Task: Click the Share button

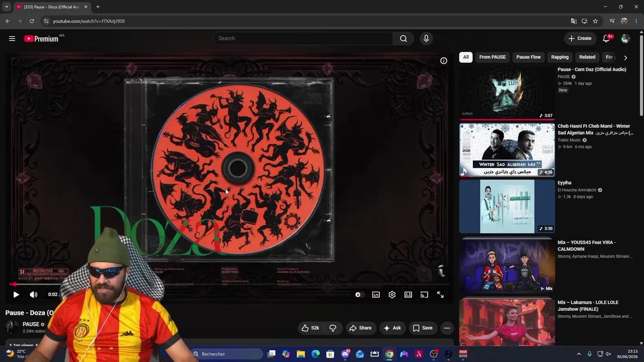Action: tap(360, 328)
